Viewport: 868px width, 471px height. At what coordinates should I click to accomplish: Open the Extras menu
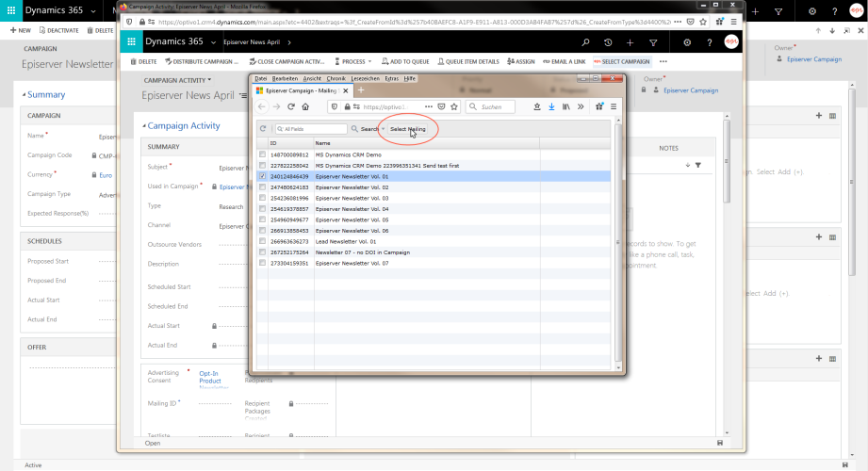pyautogui.click(x=392, y=78)
